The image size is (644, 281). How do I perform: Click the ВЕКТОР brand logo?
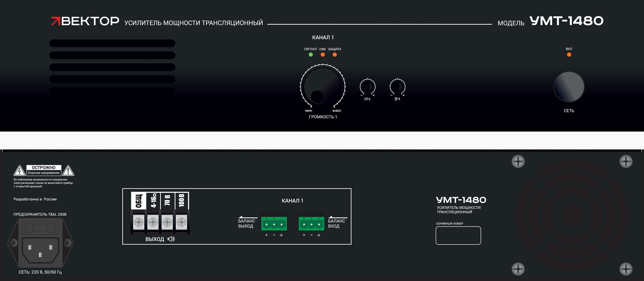(85, 21)
